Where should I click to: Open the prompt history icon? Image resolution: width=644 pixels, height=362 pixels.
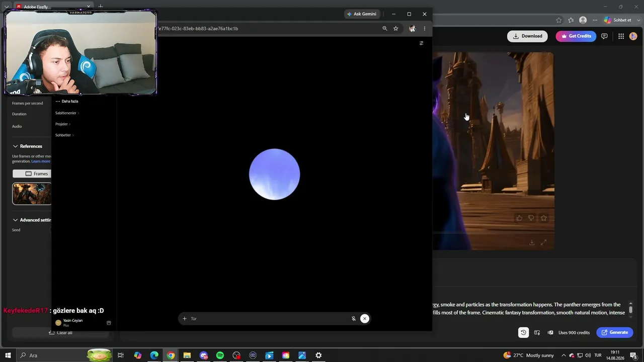click(x=523, y=332)
